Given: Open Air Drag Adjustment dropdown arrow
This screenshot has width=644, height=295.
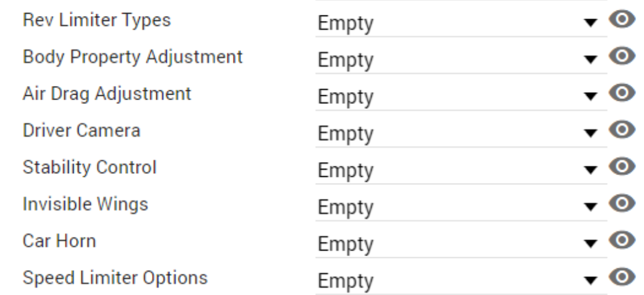Looking at the screenshot, I should pos(591,96).
